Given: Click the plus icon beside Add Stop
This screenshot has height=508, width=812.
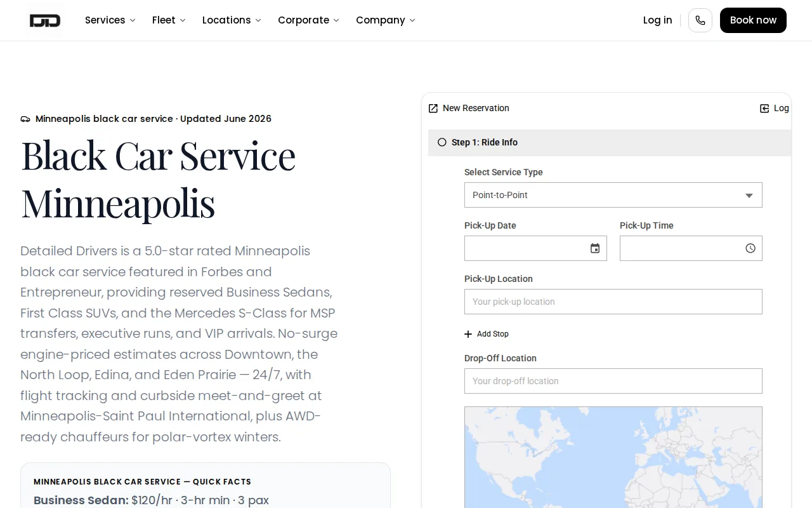Looking at the screenshot, I should [x=468, y=334].
